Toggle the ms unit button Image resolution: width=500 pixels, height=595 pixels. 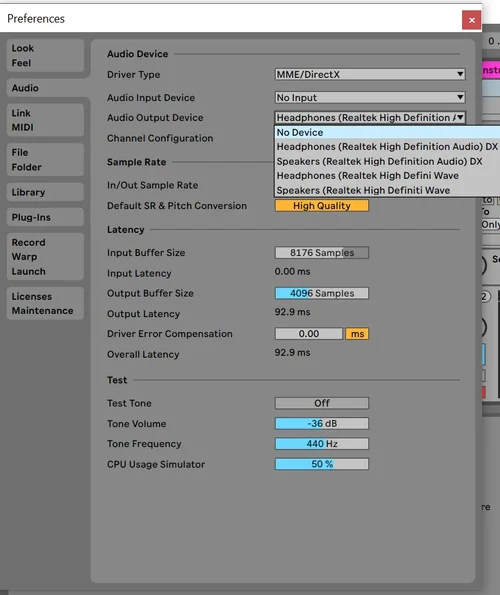(x=357, y=334)
